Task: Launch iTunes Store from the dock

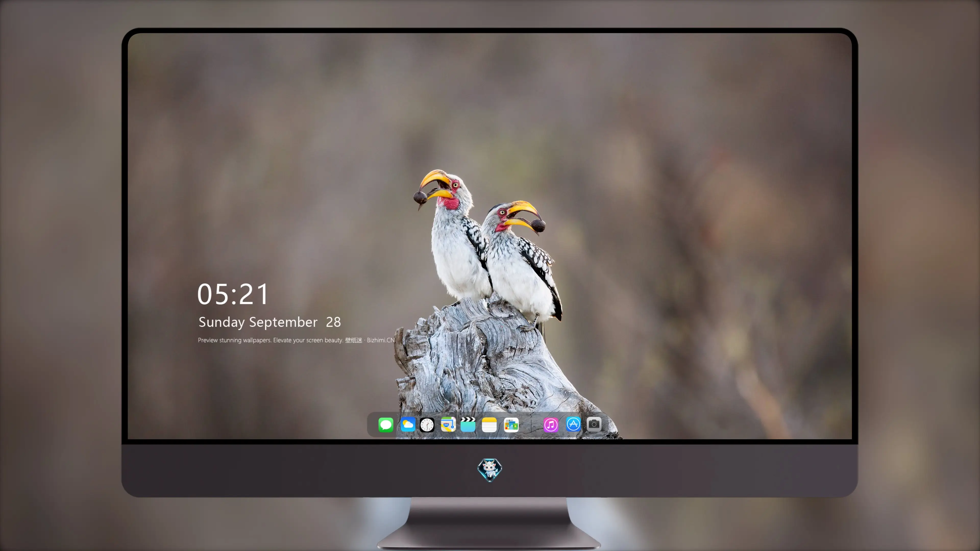Action: click(551, 425)
